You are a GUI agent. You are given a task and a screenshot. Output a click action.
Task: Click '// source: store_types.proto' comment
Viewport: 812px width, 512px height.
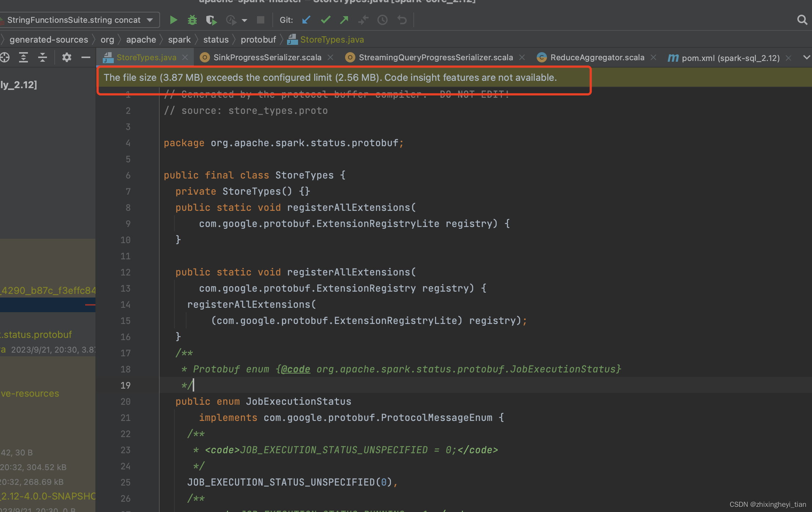click(246, 111)
